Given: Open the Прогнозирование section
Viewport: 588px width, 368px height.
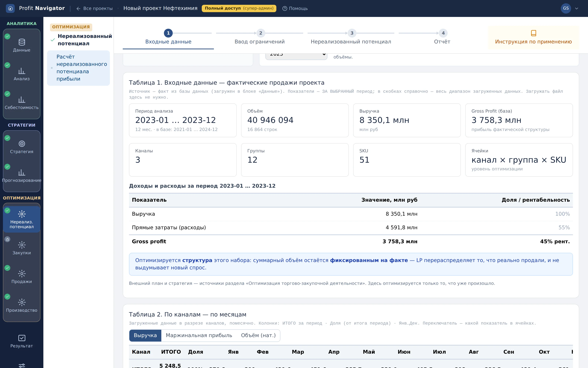Looking at the screenshot, I should (22, 176).
